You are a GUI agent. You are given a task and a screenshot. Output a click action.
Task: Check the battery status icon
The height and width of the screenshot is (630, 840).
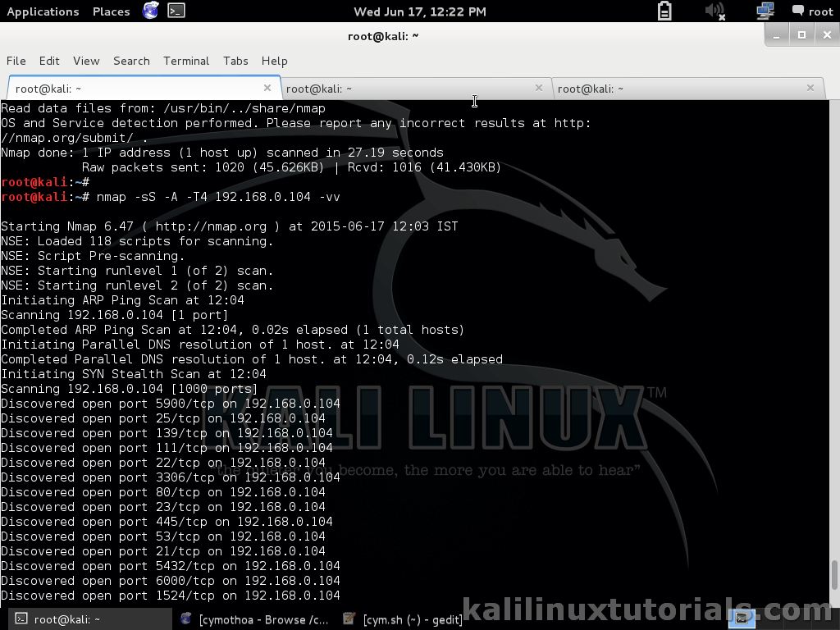point(664,11)
